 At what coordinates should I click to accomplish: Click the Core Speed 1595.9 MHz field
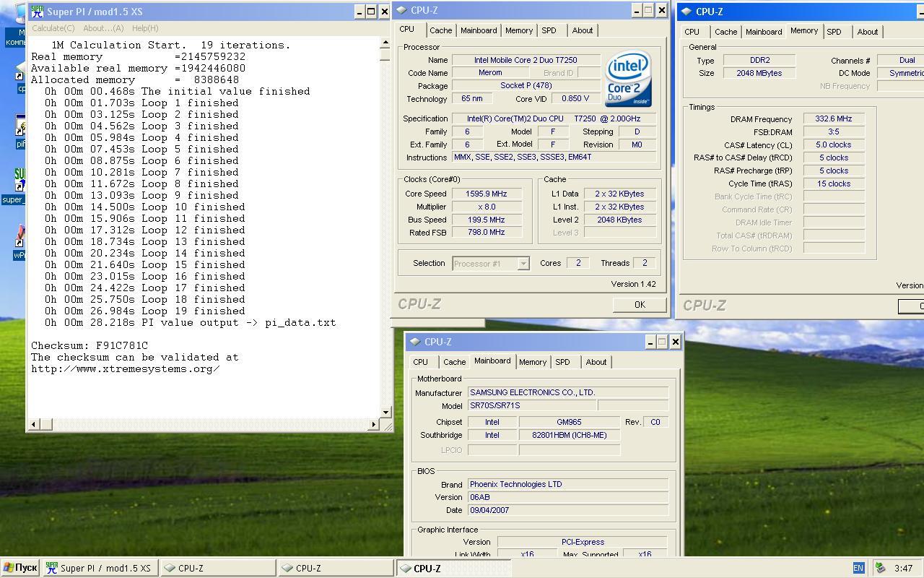pyautogui.click(x=487, y=194)
